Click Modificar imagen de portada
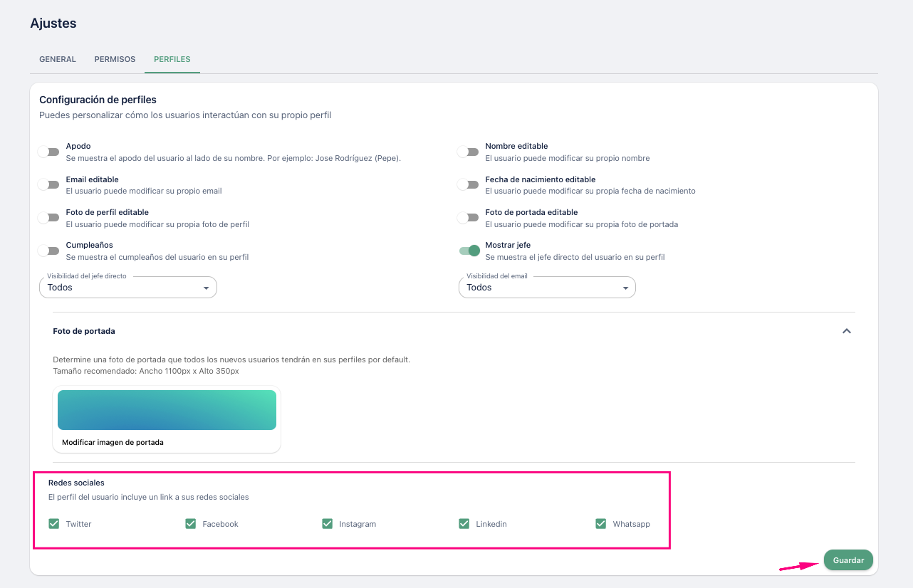The image size is (913, 588). [113, 442]
